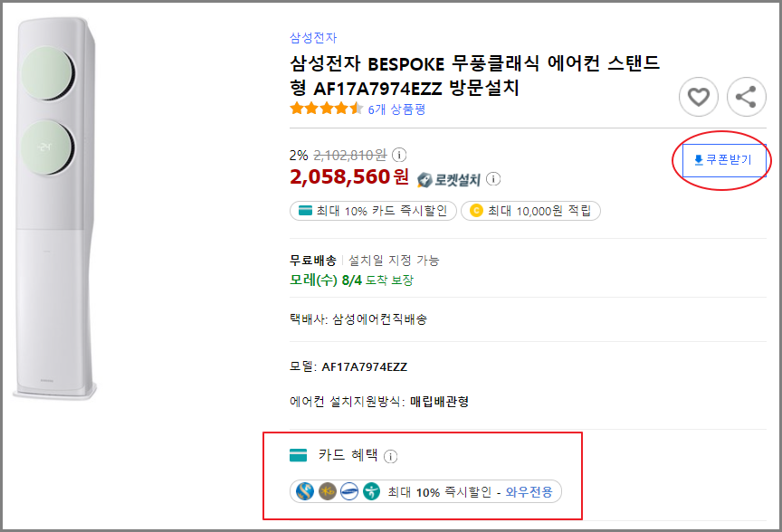Click the 무료배송 text
This screenshot has width=782, height=532.
(x=313, y=260)
